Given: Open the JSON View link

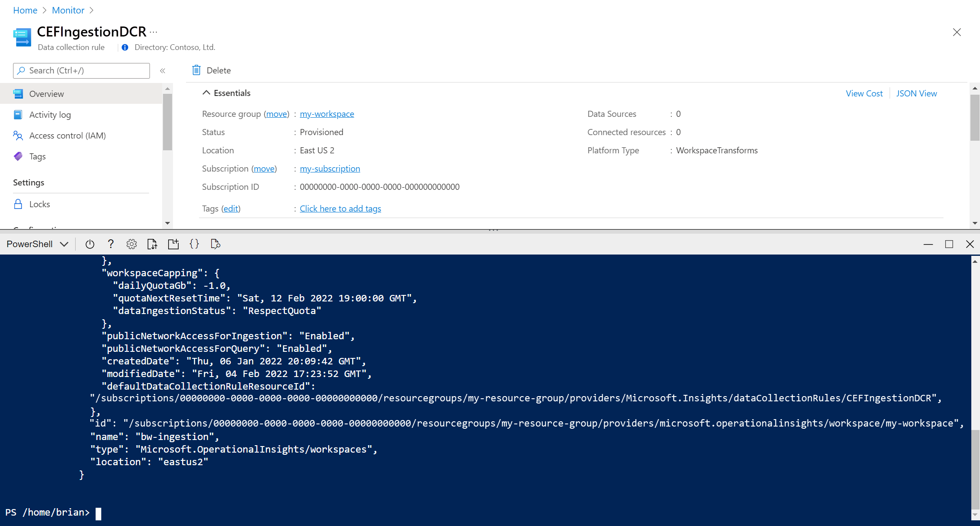Looking at the screenshot, I should [x=916, y=93].
